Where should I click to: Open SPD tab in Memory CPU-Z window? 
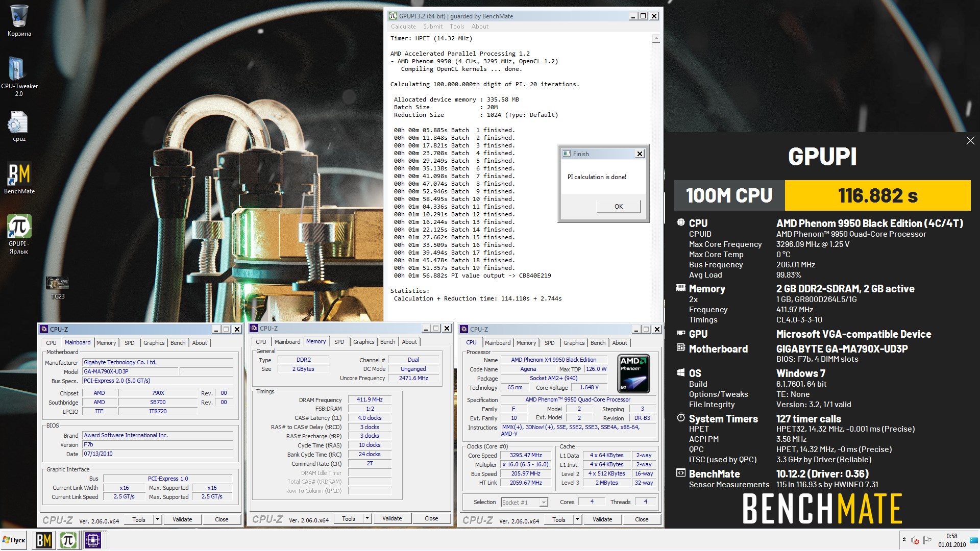point(339,342)
